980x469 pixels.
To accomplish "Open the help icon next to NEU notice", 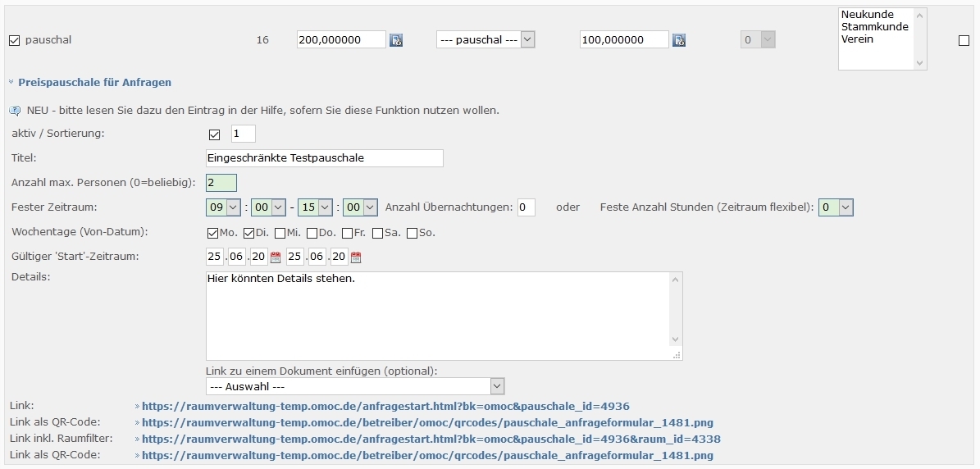I will point(15,111).
